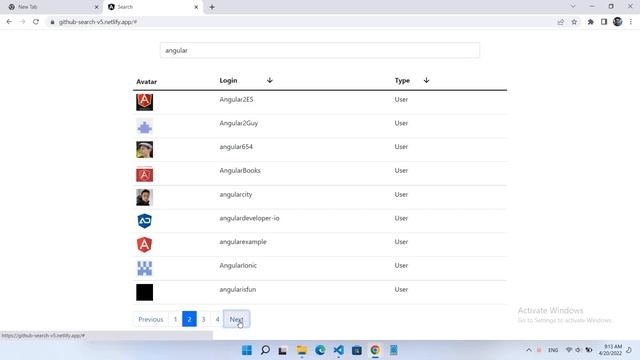640x360 pixels.
Task: Open Windows taskbar search
Action: tap(265, 350)
